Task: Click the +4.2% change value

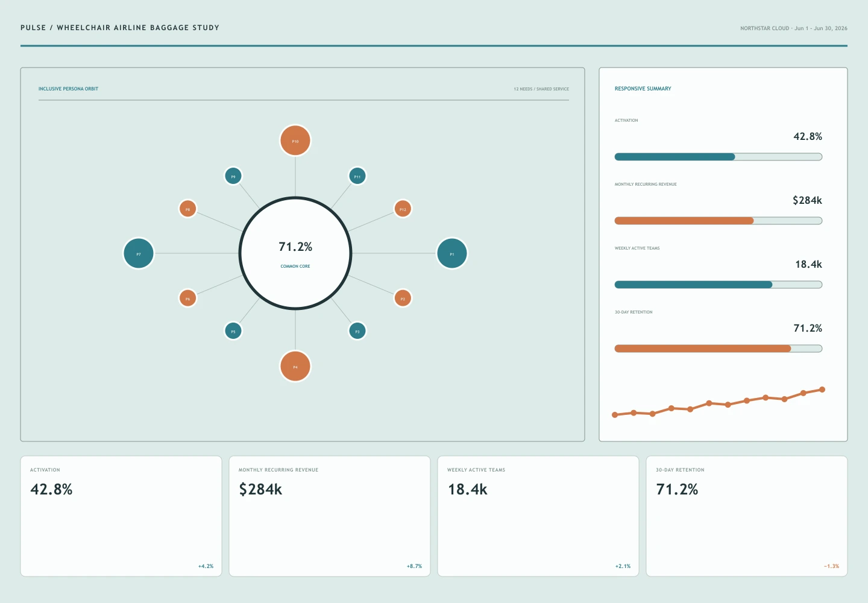Action: pos(206,566)
